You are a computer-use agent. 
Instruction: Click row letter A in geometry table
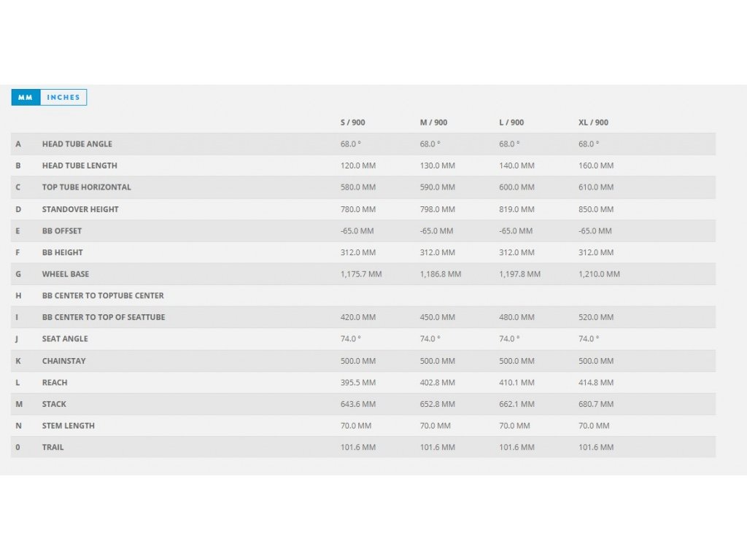[18, 144]
